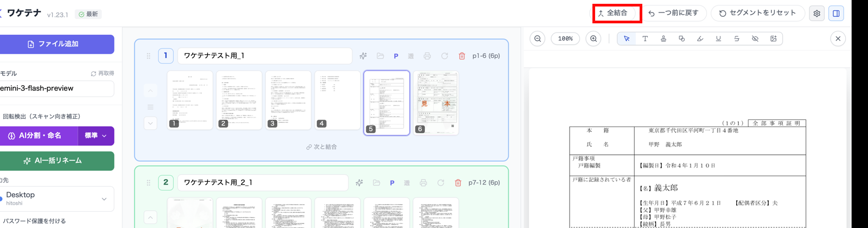Viewport: 868px width, 228px height.
Task: Zoom out the preview
Action: 538,39
